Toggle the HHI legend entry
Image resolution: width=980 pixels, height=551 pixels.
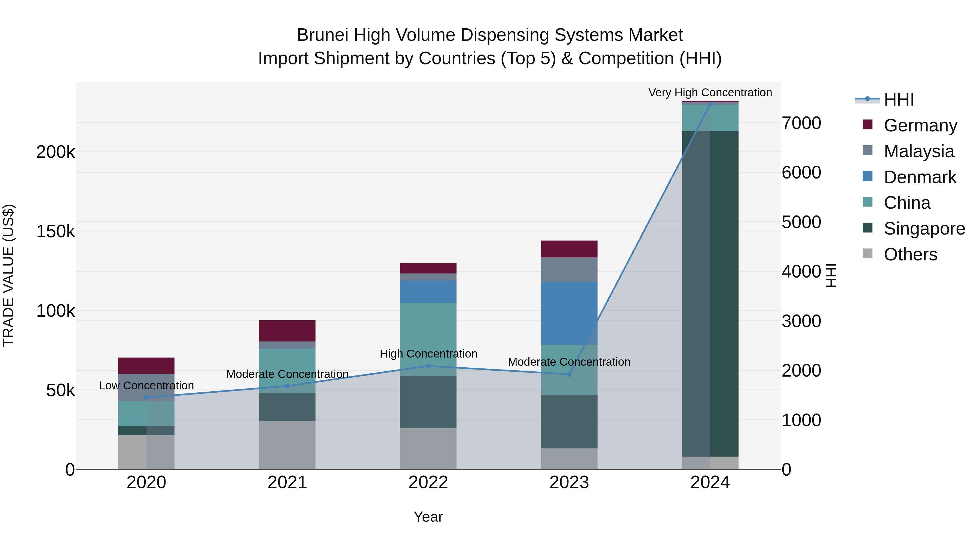coord(885,100)
